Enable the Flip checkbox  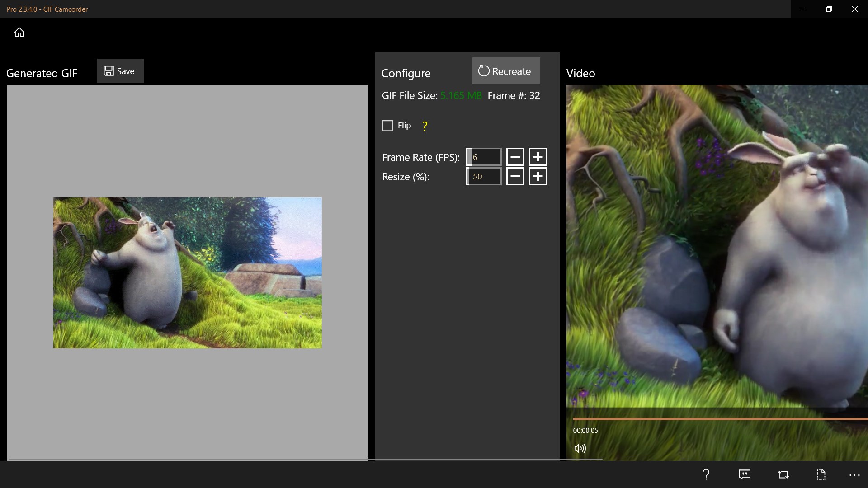(387, 126)
